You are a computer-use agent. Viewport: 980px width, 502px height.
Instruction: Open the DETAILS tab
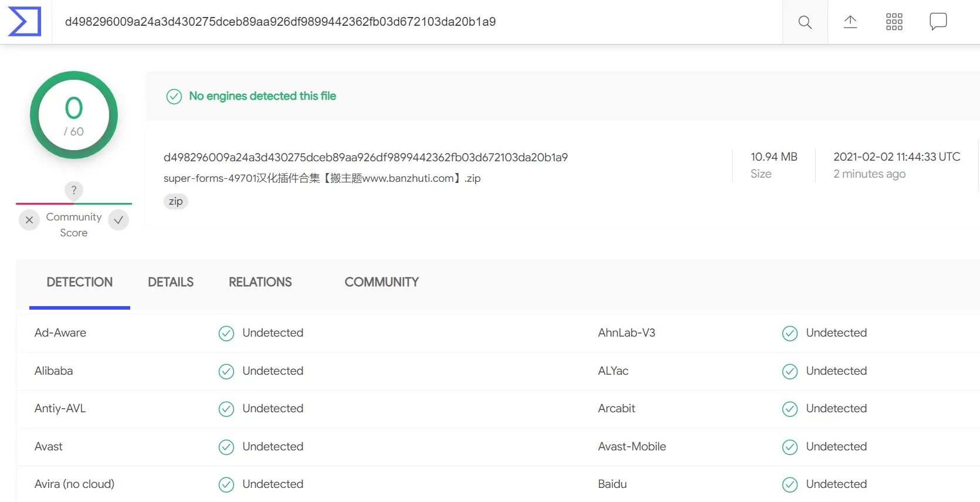(171, 282)
